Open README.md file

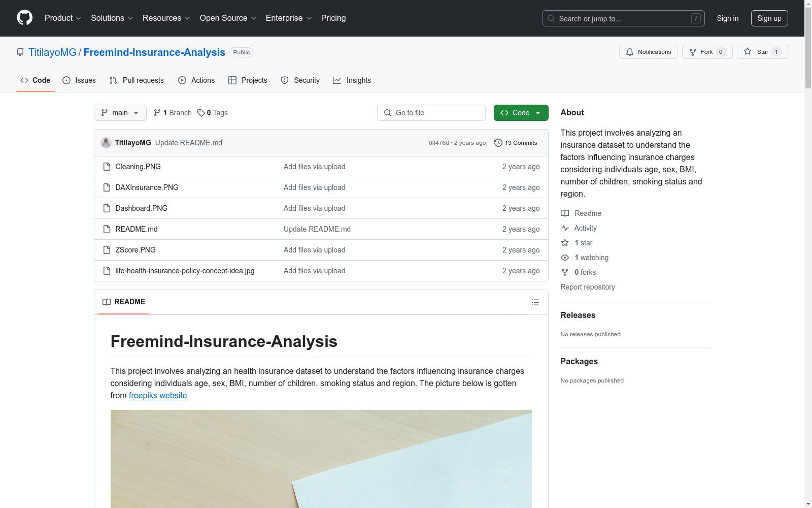tap(137, 229)
